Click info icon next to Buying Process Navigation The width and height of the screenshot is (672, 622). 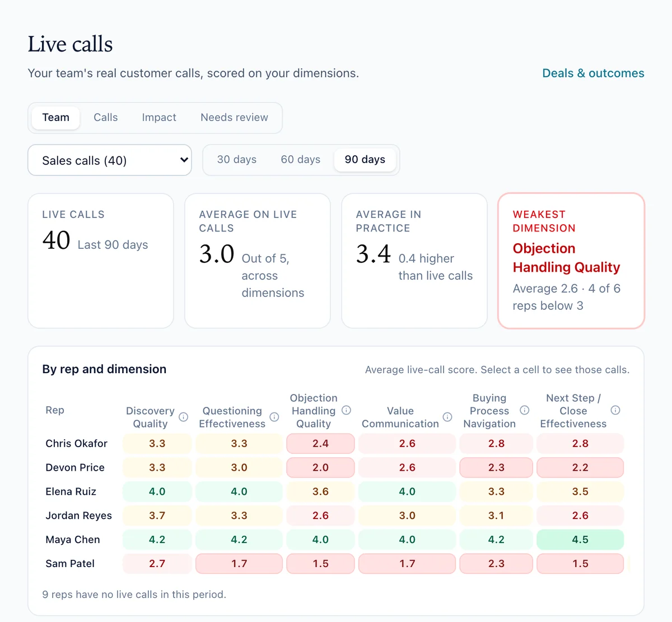[525, 410]
